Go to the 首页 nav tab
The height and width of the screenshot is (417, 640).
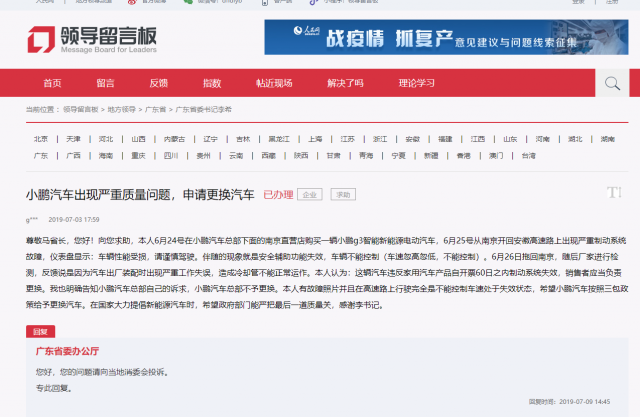(52, 83)
